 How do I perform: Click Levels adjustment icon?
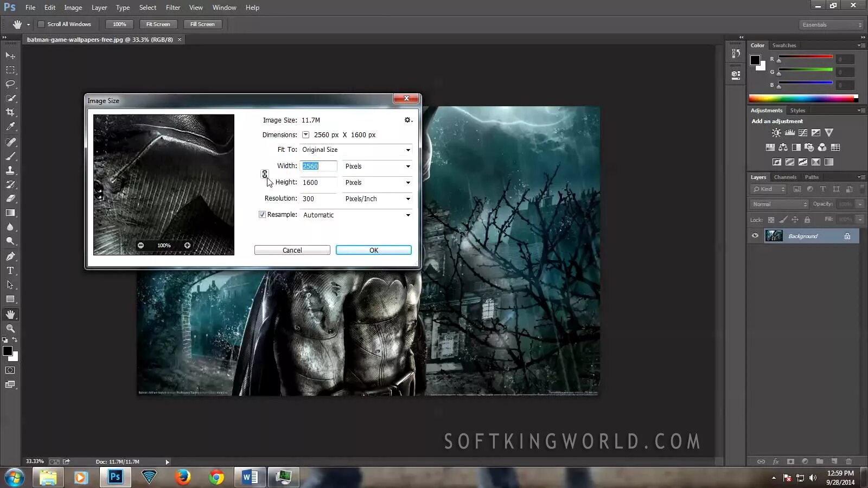pos(790,133)
